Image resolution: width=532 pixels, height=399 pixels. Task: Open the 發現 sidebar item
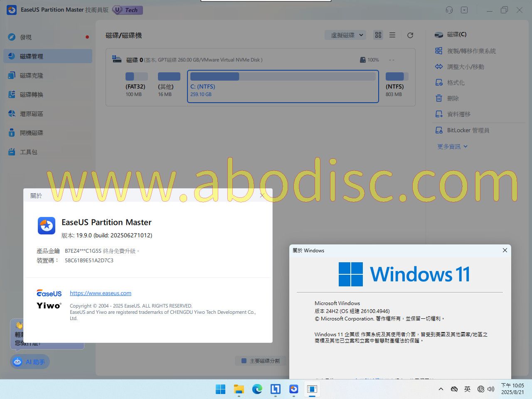click(48, 37)
